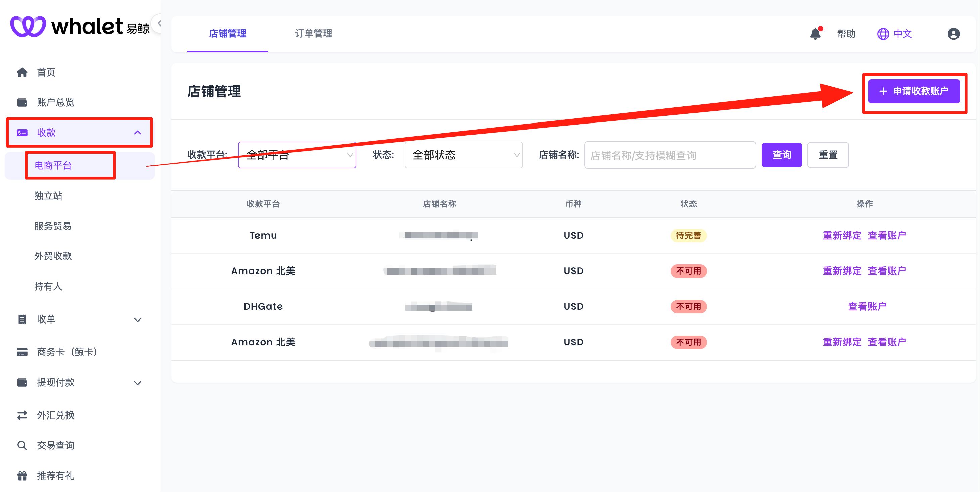Open the 全部状态 status dropdown
The image size is (980, 492).
click(464, 155)
